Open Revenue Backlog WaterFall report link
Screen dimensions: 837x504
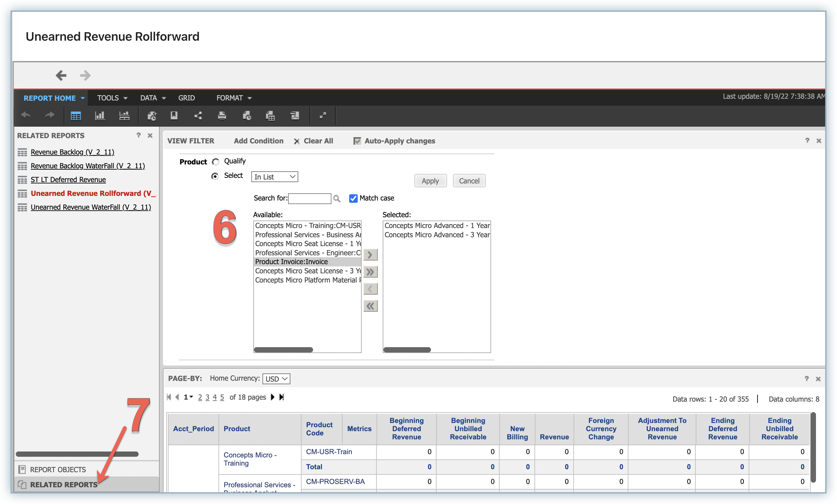tap(88, 166)
